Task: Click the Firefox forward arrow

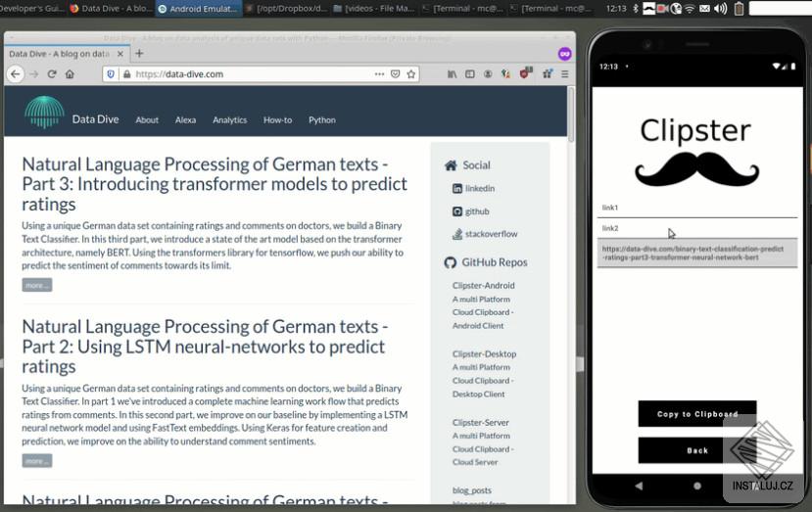Action: [x=34, y=74]
